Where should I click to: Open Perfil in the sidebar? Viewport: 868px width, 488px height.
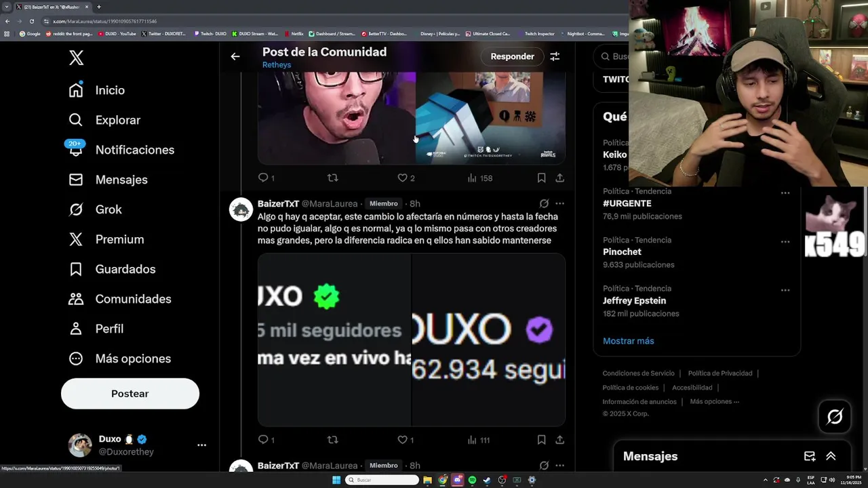coord(96,329)
